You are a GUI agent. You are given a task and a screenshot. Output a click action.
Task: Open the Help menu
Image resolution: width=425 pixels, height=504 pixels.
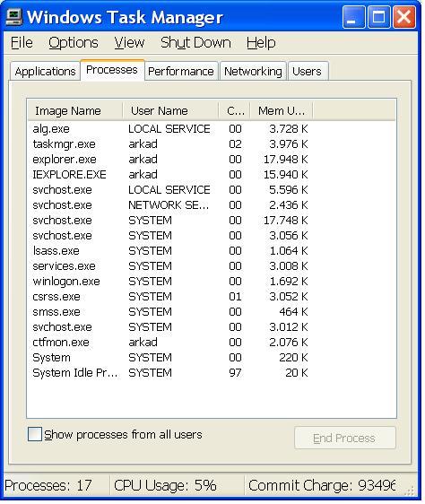point(261,43)
